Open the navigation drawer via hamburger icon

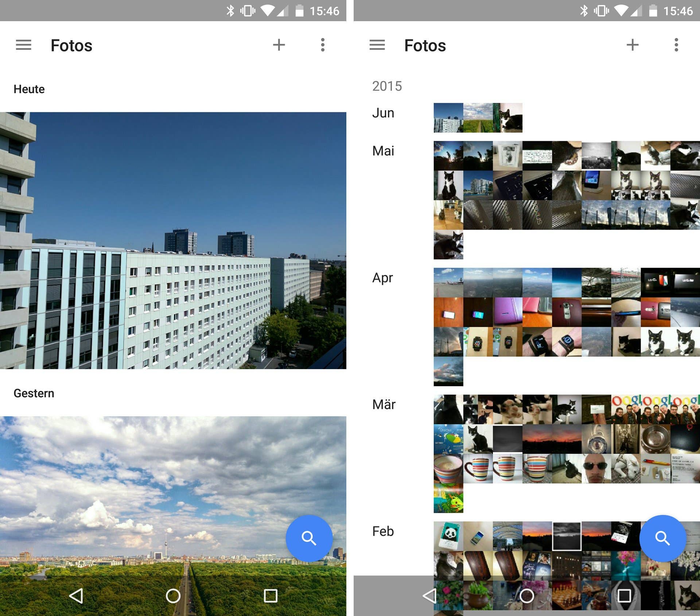[23, 45]
